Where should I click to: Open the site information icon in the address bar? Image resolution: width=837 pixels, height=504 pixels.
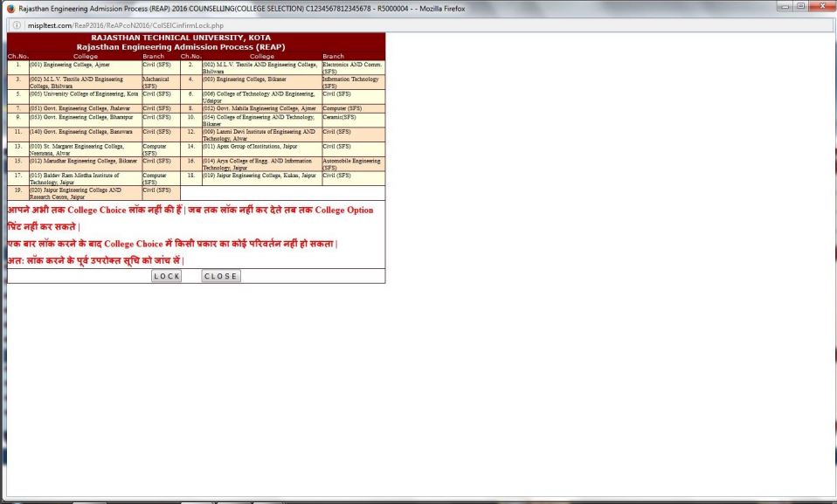point(17,25)
